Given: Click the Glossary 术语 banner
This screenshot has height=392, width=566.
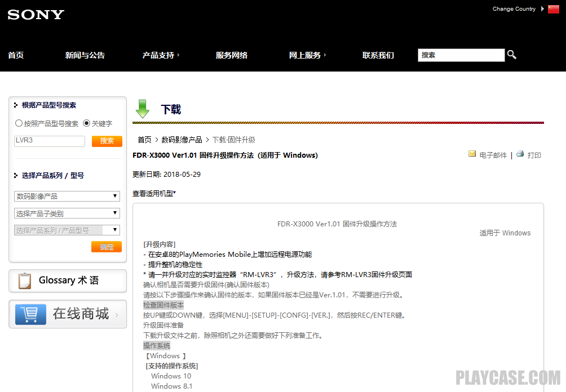Looking at the screenshot, I should [x=68, y=280].
